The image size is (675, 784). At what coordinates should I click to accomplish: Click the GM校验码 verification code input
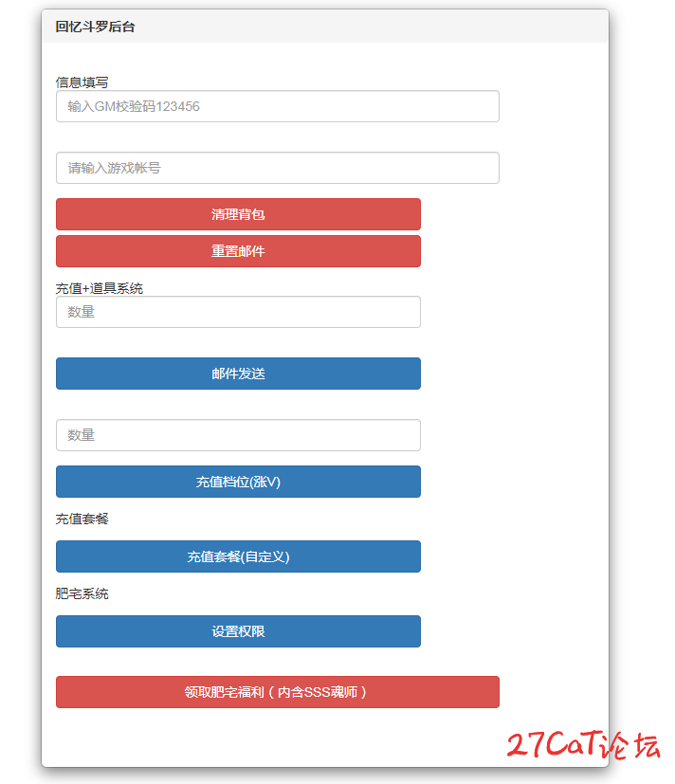[278, 106]
